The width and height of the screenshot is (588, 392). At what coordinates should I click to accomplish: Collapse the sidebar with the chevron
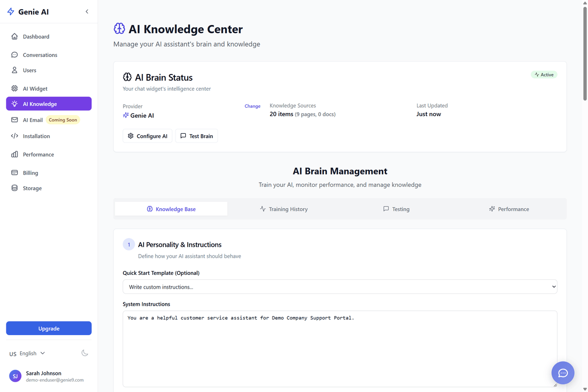tap(87, 11)
